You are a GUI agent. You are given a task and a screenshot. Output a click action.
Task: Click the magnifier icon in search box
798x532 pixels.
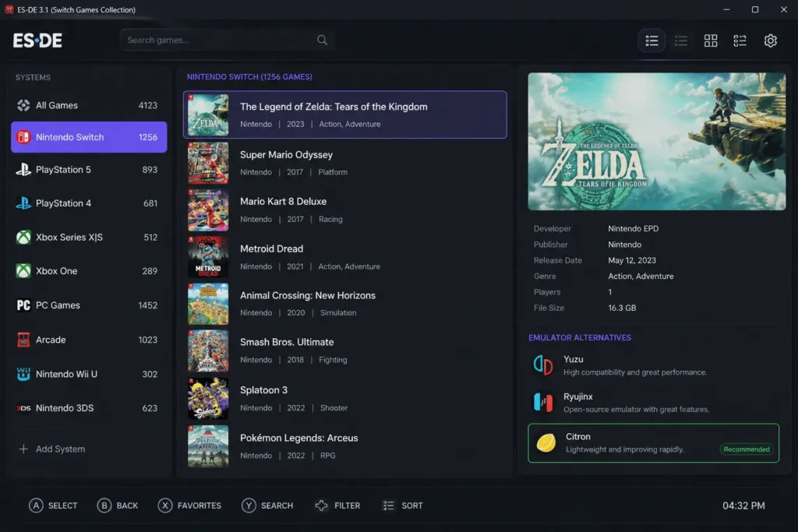click(322, 40)
